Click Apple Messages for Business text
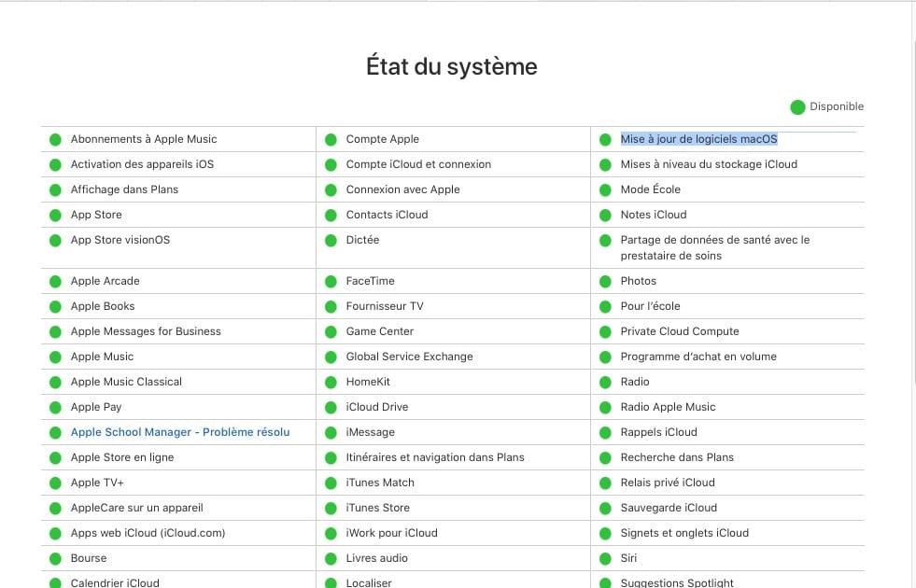 (x=146, y=331)
